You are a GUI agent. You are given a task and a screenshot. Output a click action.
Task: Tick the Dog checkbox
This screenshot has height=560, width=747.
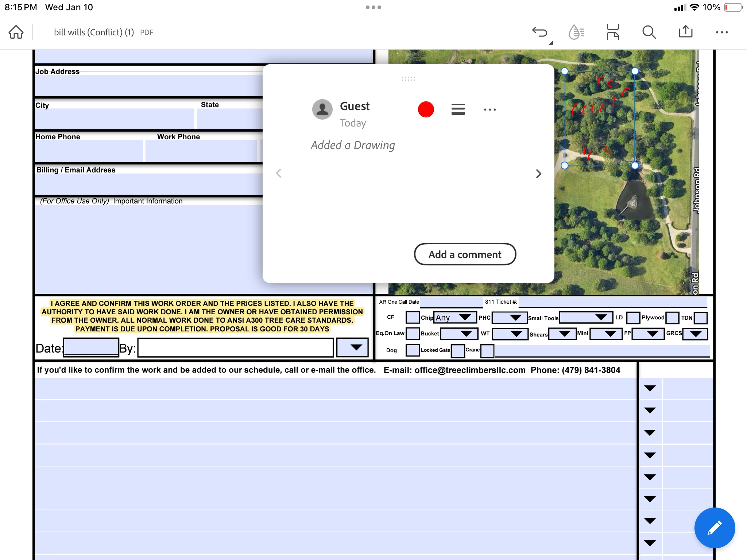coord(413,350)
